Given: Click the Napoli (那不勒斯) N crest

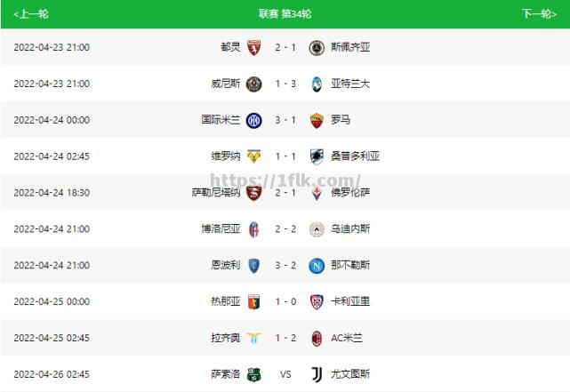Looking at the screenshot, I should coord(317,266).
